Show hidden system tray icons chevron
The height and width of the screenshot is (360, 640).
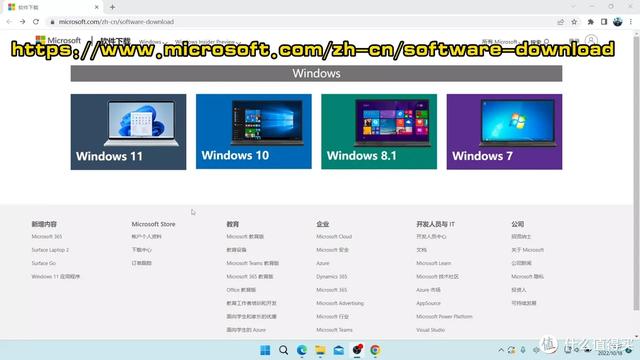tap(501, 350)
